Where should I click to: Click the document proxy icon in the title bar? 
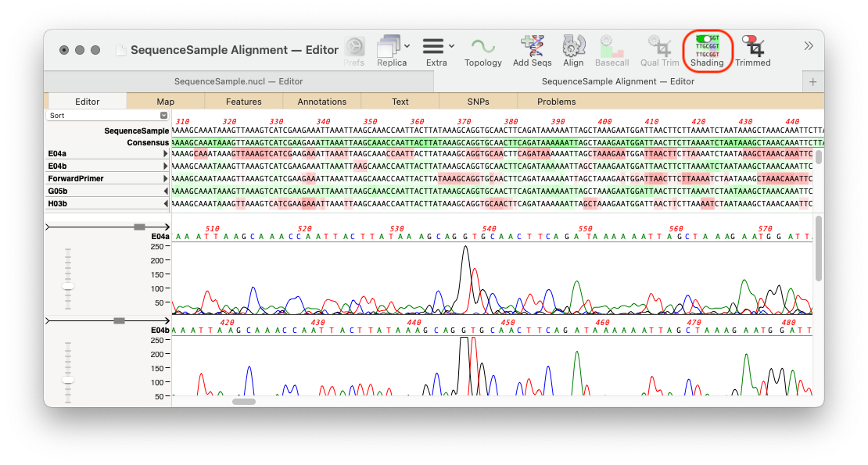(120, 50)
